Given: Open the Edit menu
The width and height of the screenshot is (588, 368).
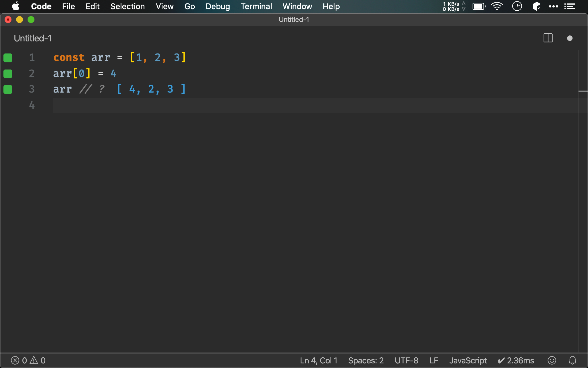Looking at the screenshot, I should [92, 6].
